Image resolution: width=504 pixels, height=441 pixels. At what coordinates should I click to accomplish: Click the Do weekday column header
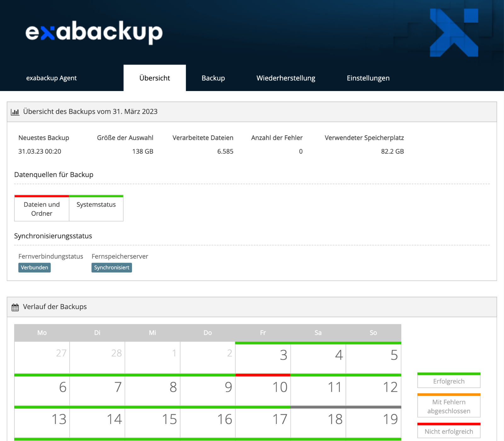coord(208,333)
